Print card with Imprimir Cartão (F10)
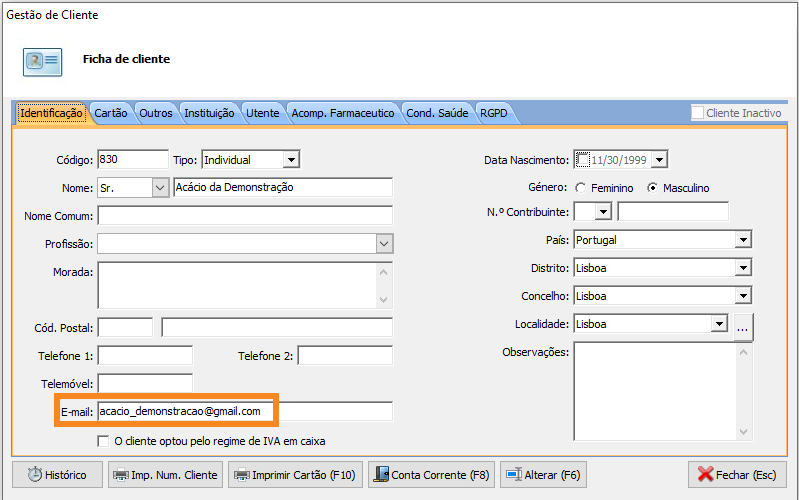Image resolution: width=799 pixels, height=500 pixels. tap(295, 475)
